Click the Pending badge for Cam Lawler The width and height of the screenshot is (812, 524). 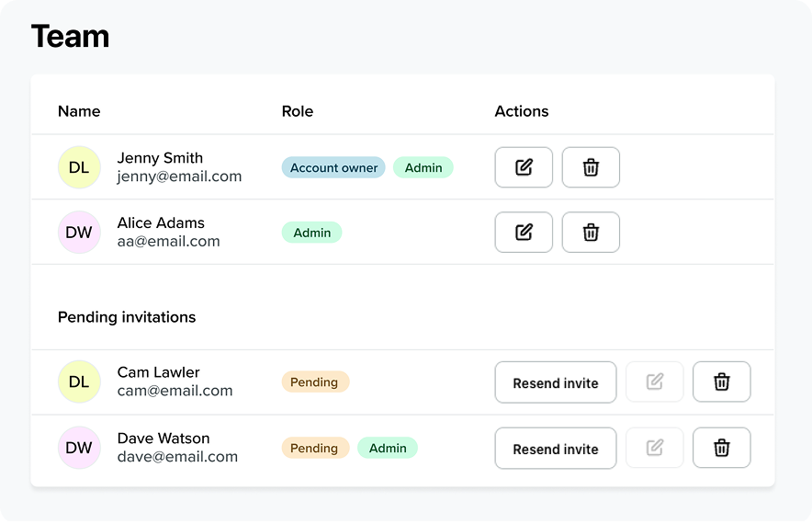pos(314,382)
